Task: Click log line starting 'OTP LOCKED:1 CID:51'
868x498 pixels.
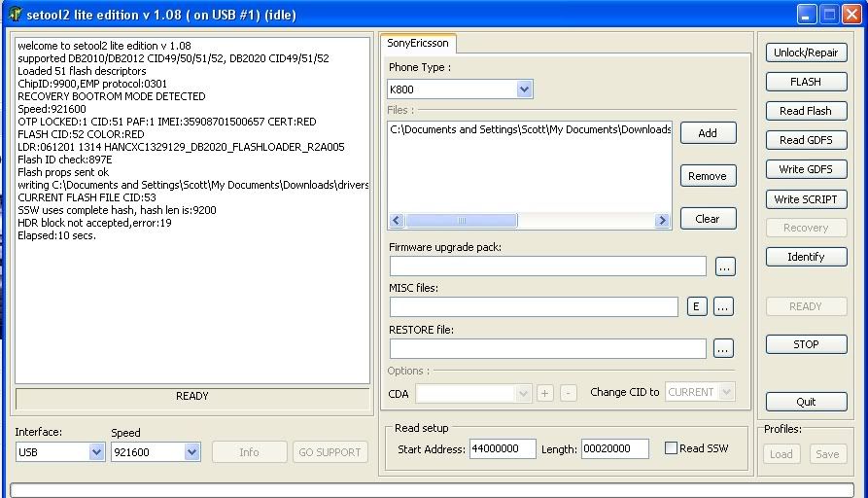Action: (x=167, y=122)
